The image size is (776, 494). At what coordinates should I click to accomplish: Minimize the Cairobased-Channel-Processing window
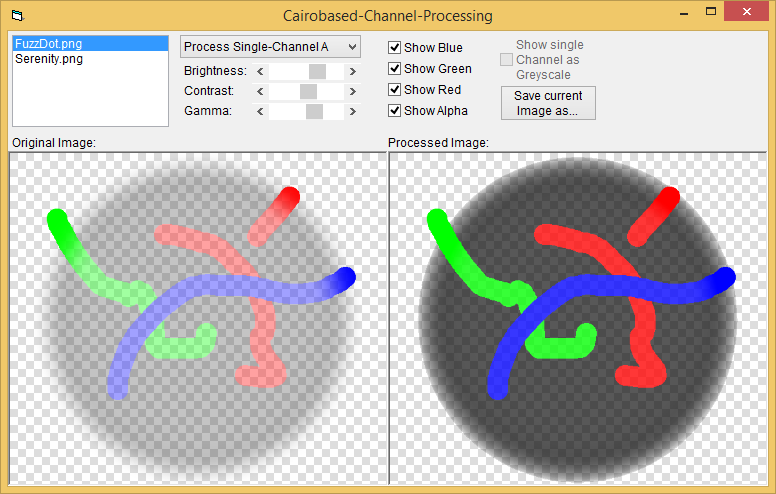pos(684,13)
